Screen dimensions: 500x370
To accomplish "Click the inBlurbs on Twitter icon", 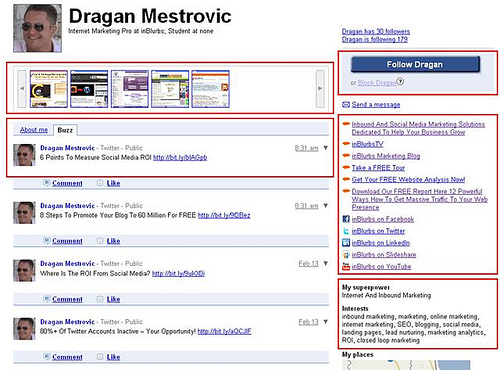I will tap(346, 231).
